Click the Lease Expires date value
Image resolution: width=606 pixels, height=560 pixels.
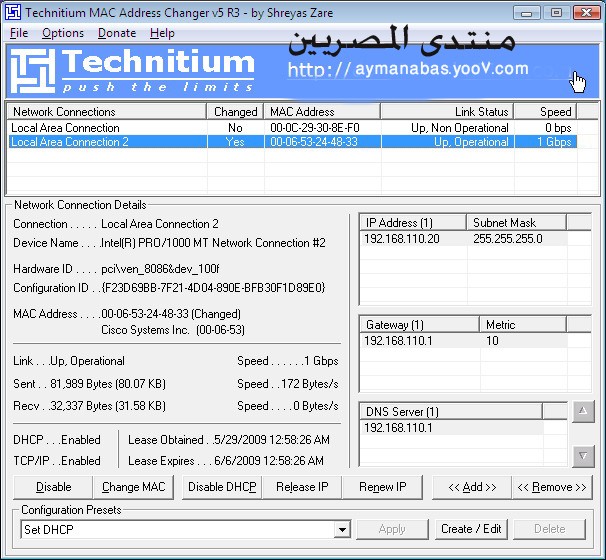[269, 461]
